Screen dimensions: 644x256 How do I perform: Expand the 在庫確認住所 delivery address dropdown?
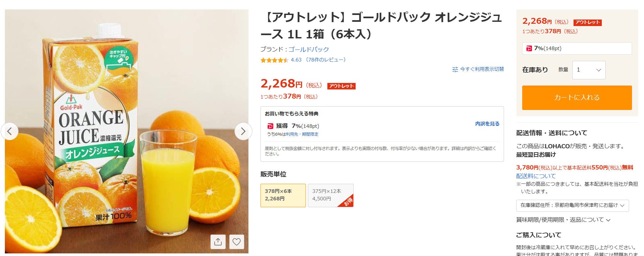point(572,206)
